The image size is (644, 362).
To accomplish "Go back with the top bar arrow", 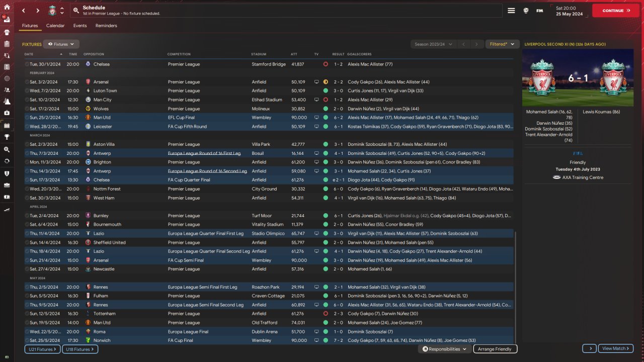I will point(23,11).
